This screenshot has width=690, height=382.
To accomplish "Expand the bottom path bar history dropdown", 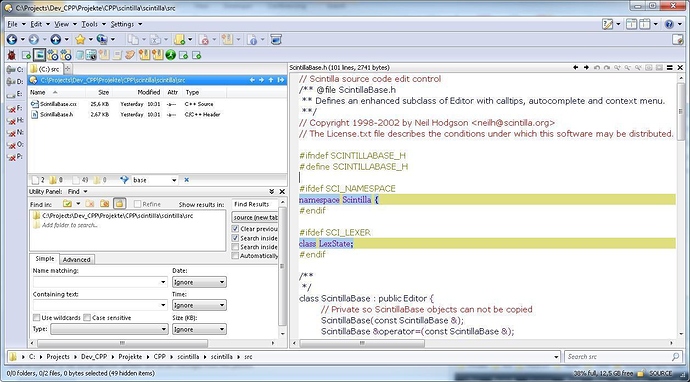I will point(557,357).
